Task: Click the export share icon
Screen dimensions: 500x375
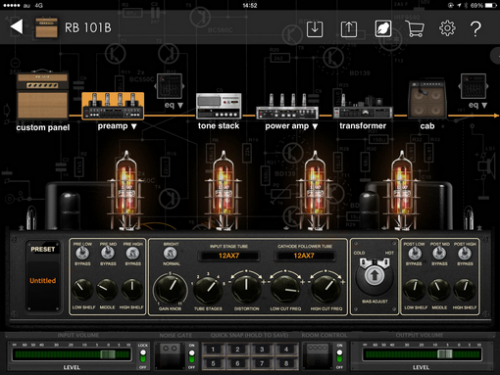Action: coord(349,29)
